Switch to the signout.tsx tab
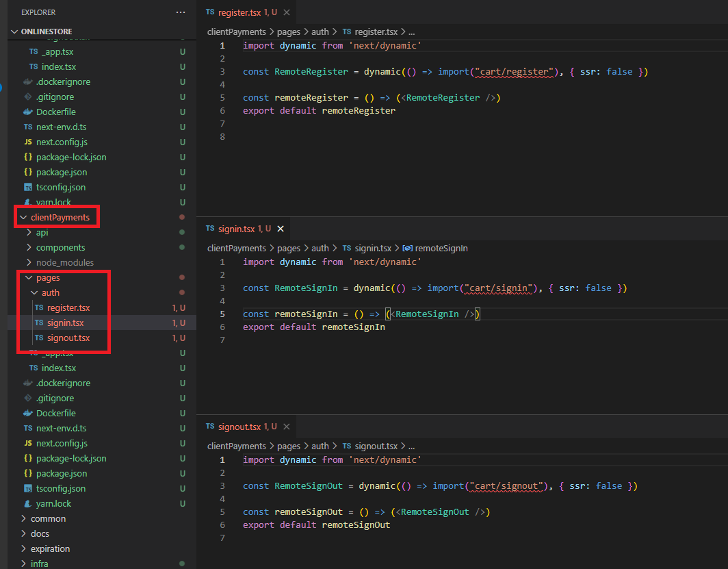The image size is (728, 569). (x=239, y=427)
